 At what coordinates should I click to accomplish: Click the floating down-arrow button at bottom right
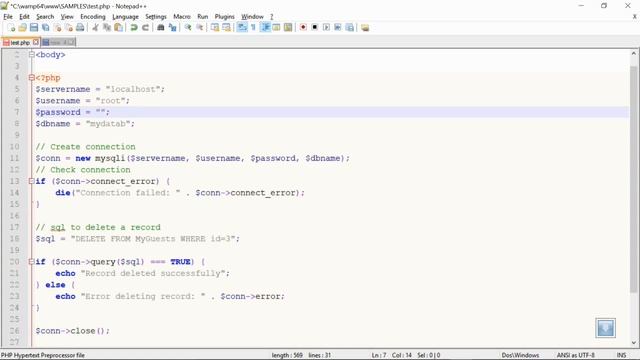click(x=605, y=328)
